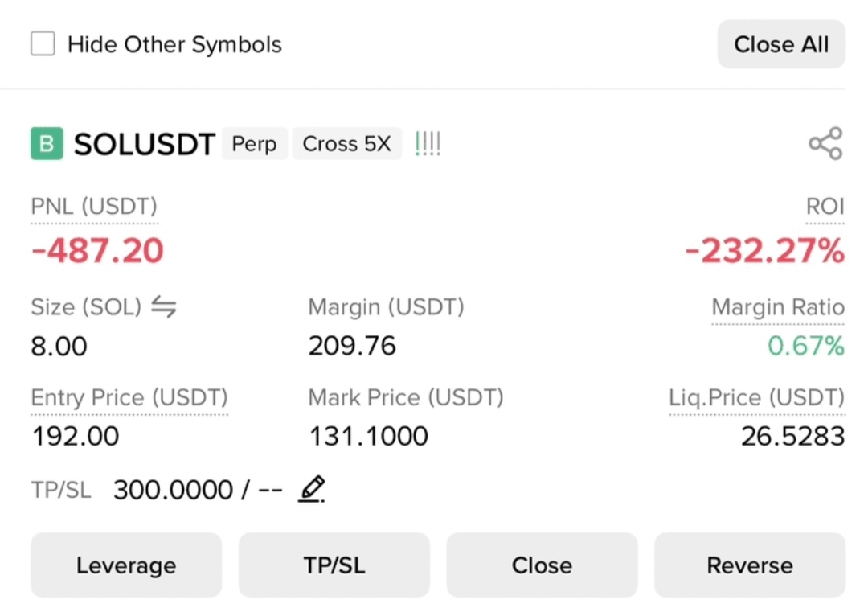Screen dimensions: 868x608
Task: Close the SOLUSDT position
Action: coord(542,565)
